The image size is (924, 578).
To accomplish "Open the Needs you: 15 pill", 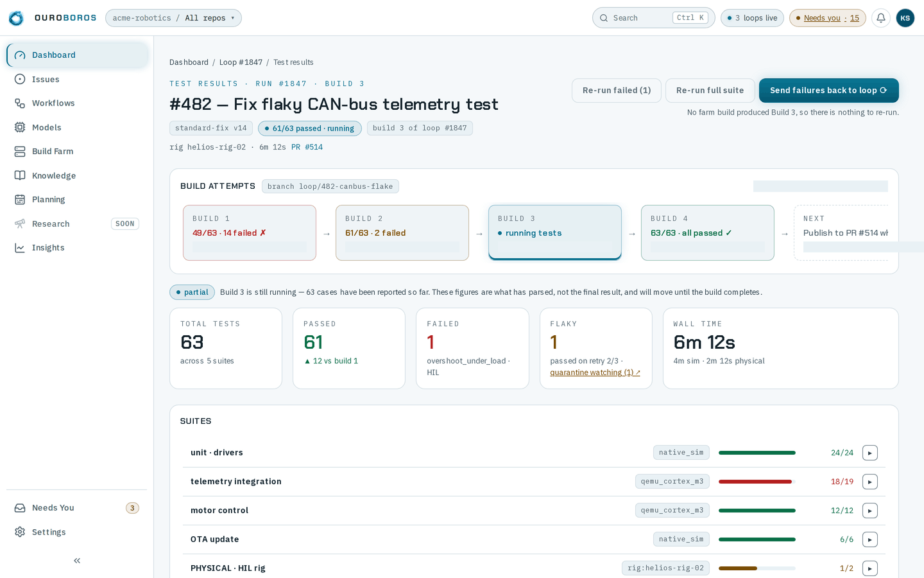I will click(828, 18).
